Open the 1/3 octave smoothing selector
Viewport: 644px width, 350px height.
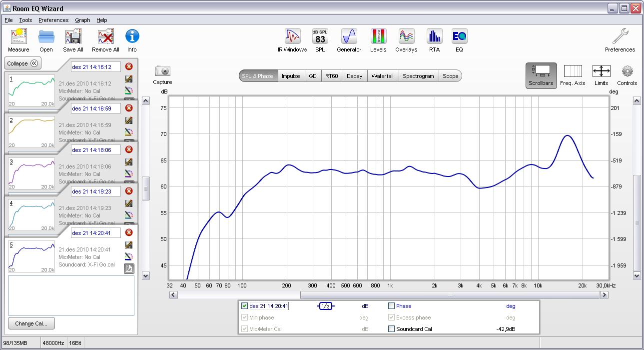click(x=326, y=306)
